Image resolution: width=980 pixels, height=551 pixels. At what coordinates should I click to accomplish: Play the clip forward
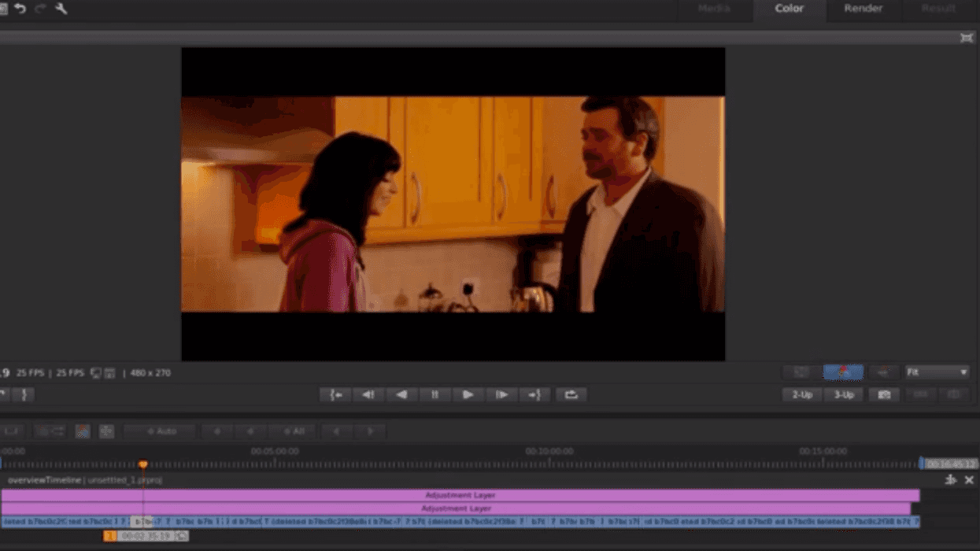pos(468,395)
